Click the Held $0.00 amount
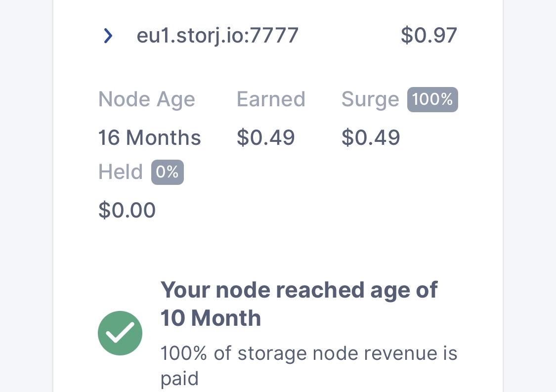Screen dimensions: 556x392 coord(127,210)
